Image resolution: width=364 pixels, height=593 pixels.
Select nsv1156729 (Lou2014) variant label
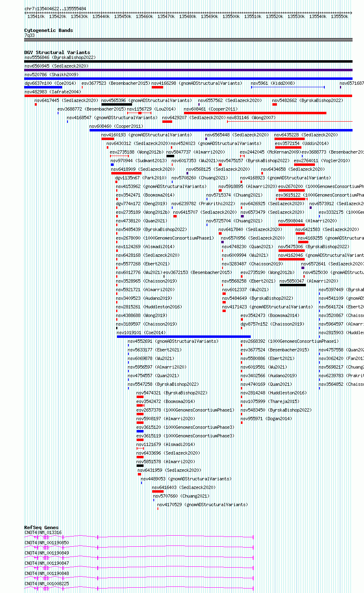[x=151, y=109]
